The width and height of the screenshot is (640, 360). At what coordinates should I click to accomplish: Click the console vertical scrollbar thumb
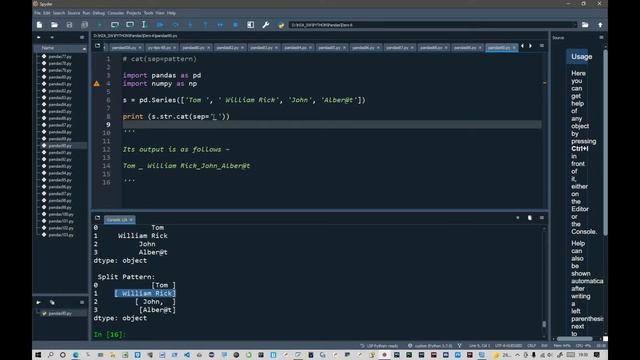pyautogui.click(x=544, y=324)
